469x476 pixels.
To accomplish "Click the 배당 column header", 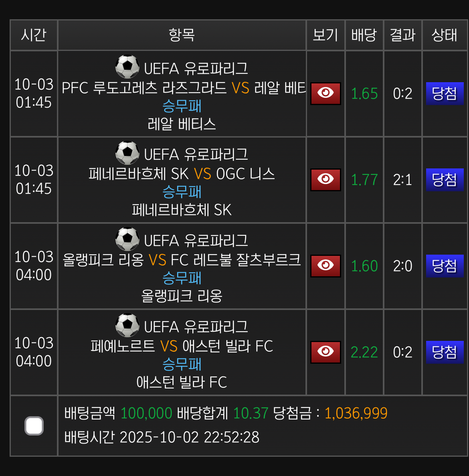I will click(364, 35).
